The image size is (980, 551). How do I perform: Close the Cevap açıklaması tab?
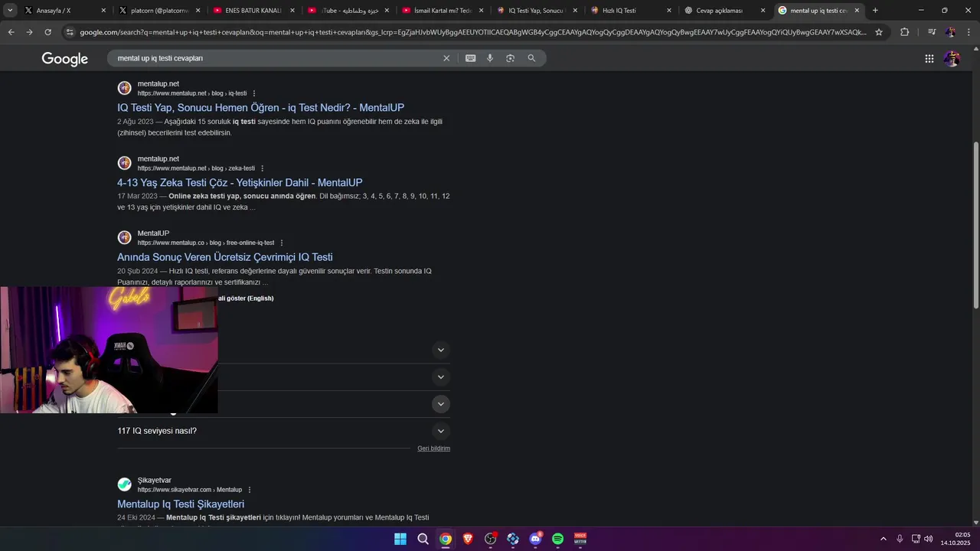[763, 11]
